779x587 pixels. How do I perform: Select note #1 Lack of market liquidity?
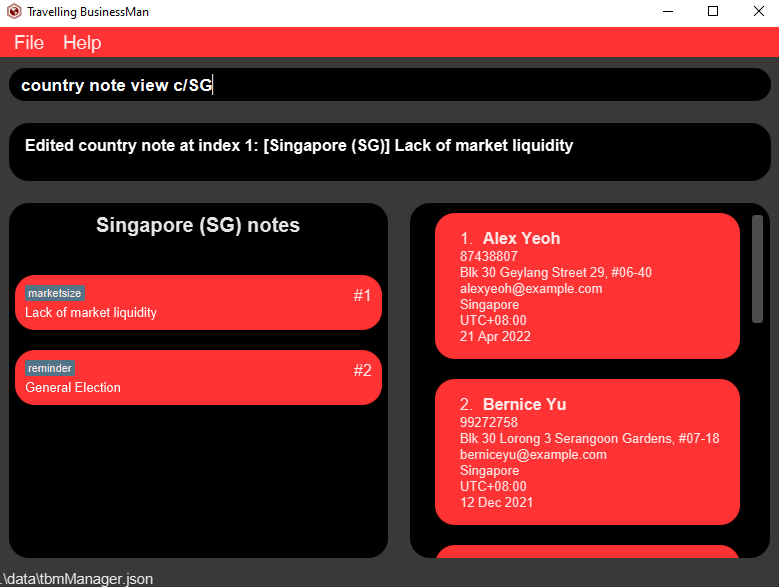click(198, 303)
